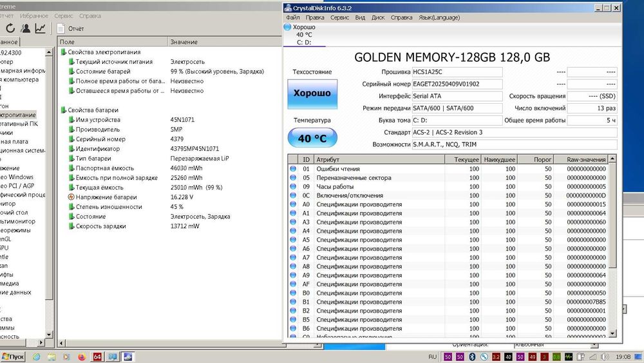644x363 pixels.
Task: Click the Значение column header in AIDA64
Action: (225, 41)
